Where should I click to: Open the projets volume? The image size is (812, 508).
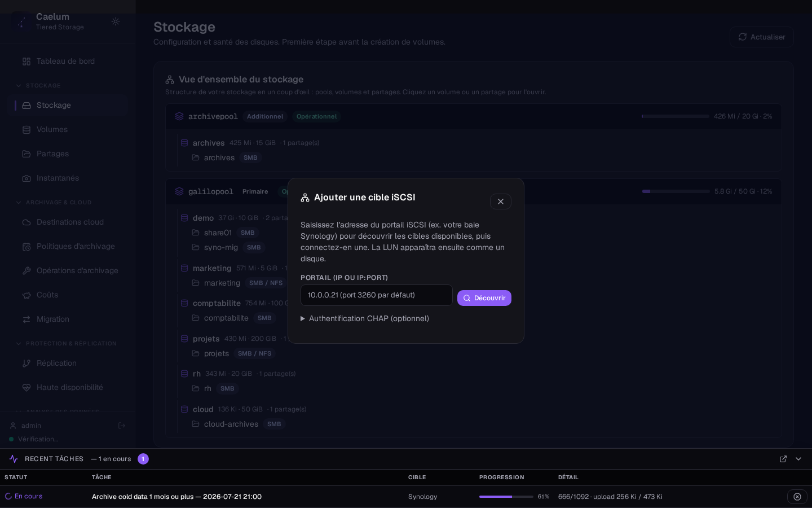(206, 339)
